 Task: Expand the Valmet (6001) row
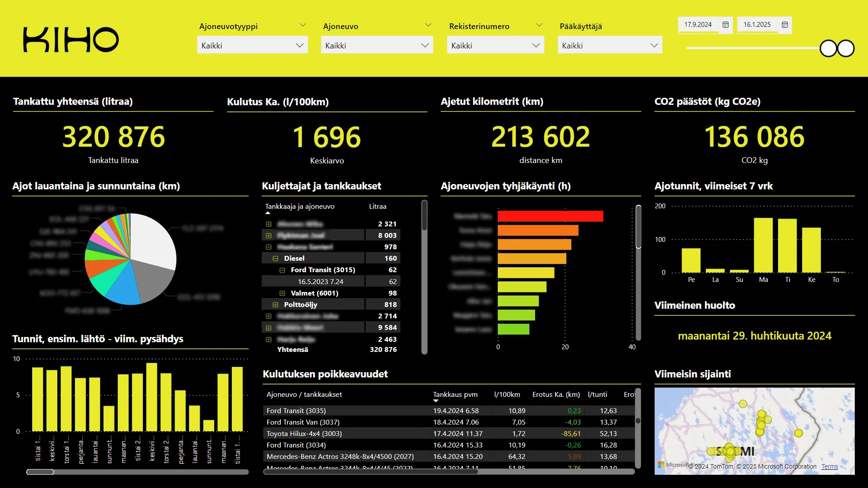tap(282, 293)
